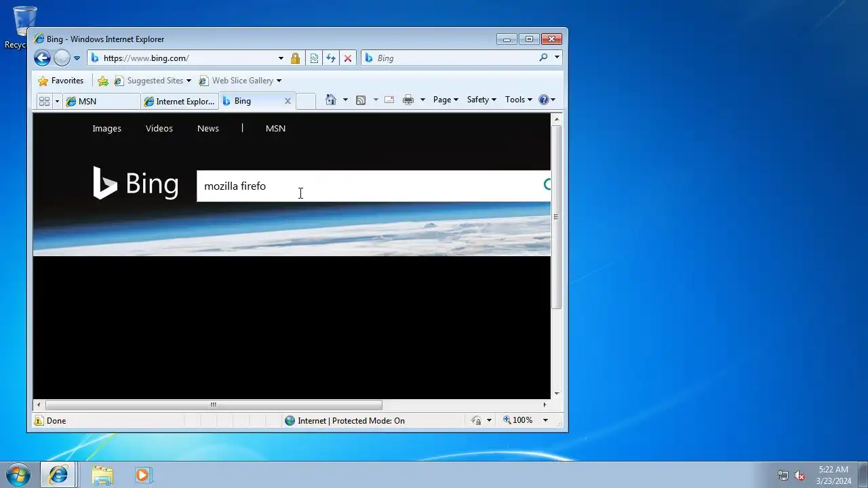This screenshot has height=488, width=868.
Task: Click the RSS Feeds icon
Action: tap(361, 100)
